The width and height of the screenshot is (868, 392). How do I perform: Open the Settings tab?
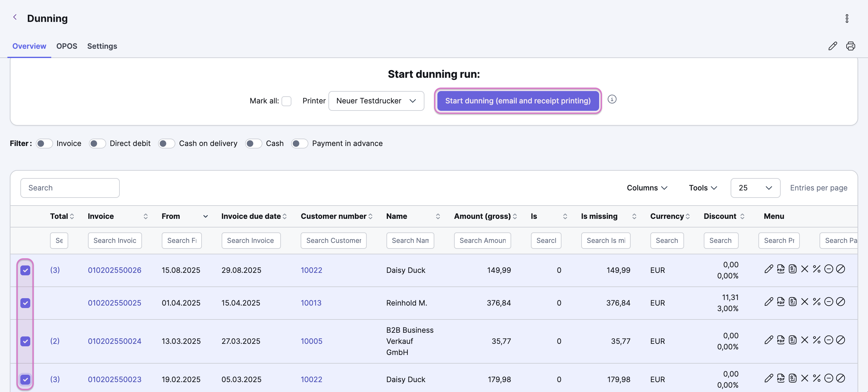(x=102, y=46)
